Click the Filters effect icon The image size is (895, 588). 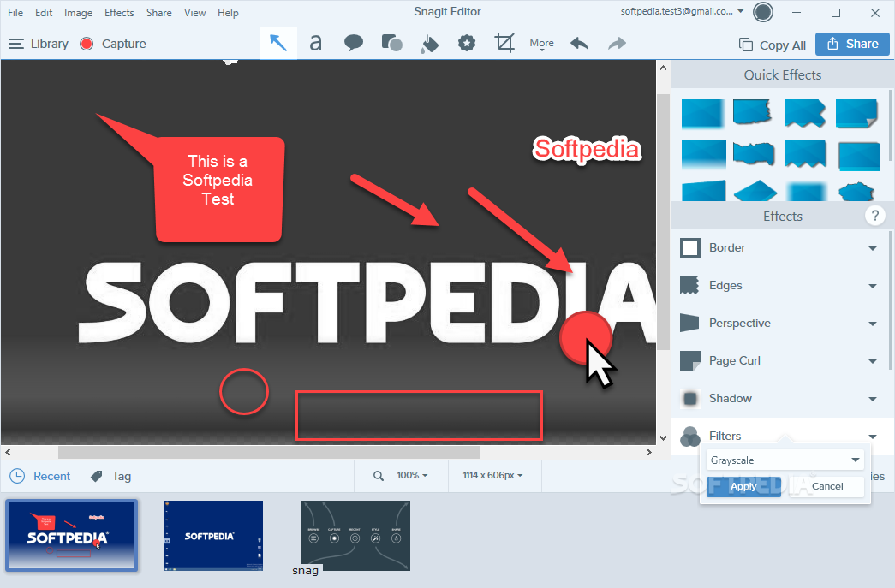pos(690,437)
